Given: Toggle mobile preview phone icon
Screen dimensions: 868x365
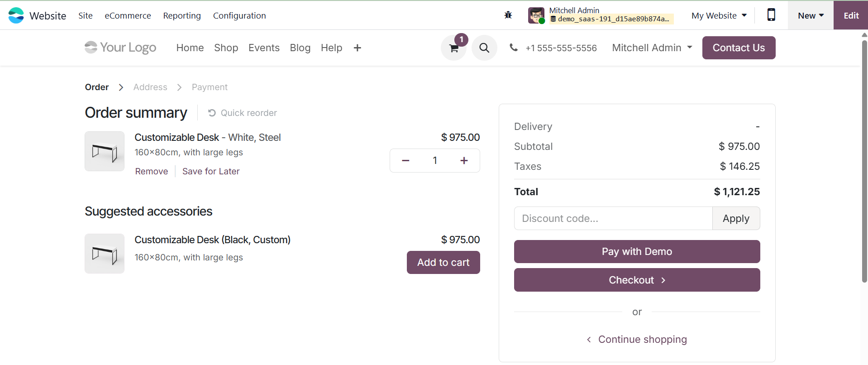Looking at the screenshot, I should point(771,15).
